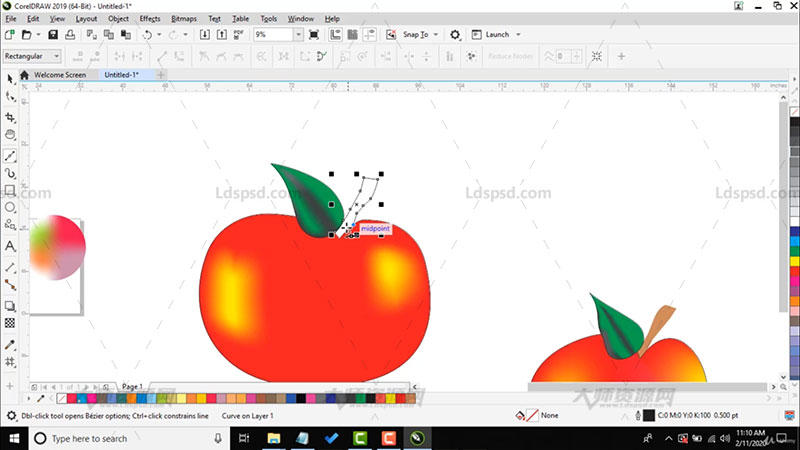Open the Effects menu
Viewport: 800px width, 450px height.
point(149,19)
